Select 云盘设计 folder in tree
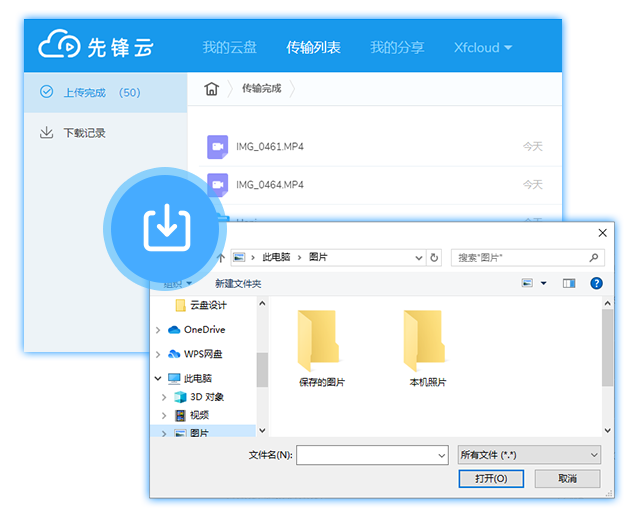The width and height of the screenshot is (640, 520). [201, 305]
